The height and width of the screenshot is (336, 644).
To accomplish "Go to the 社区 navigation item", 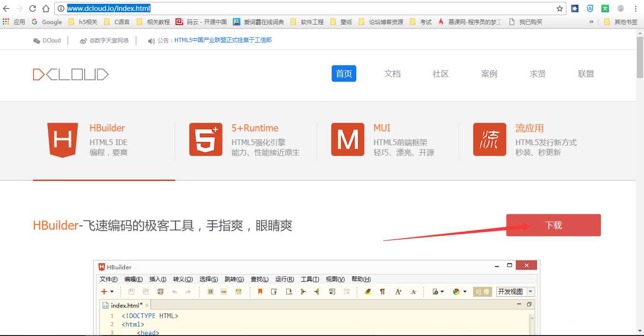I will coord(441,74).
